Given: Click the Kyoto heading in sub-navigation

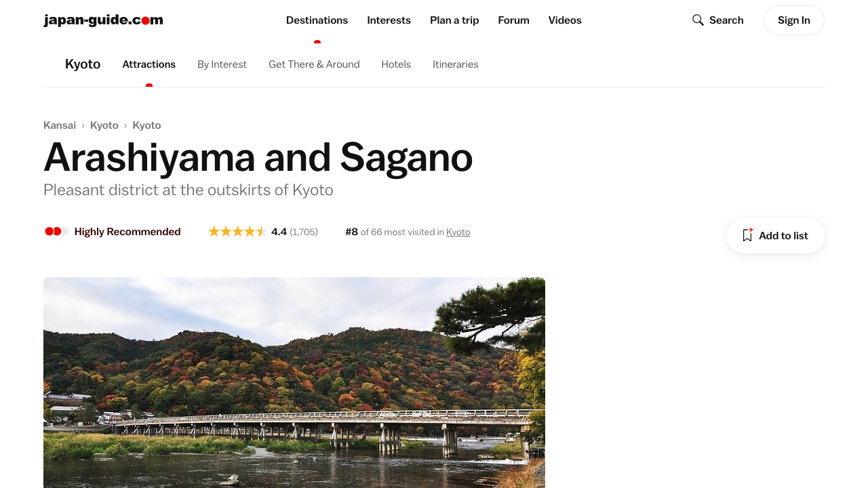Looking at the screenshot, I should point(83,64).
